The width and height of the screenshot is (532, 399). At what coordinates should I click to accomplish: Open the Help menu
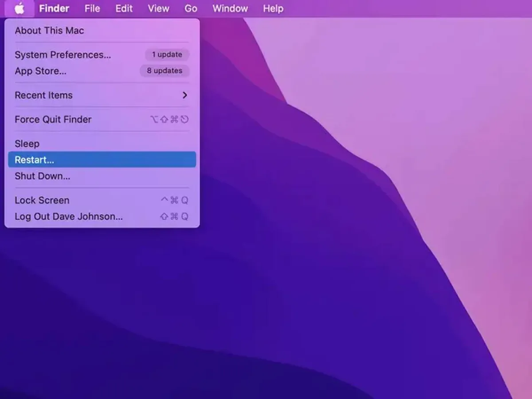click(273, 8)
